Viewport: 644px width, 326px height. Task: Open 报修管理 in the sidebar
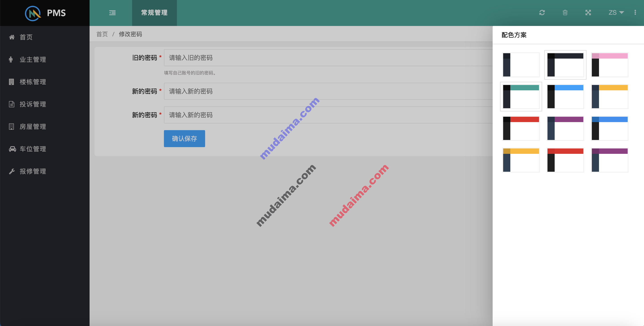tap(45, 171)
